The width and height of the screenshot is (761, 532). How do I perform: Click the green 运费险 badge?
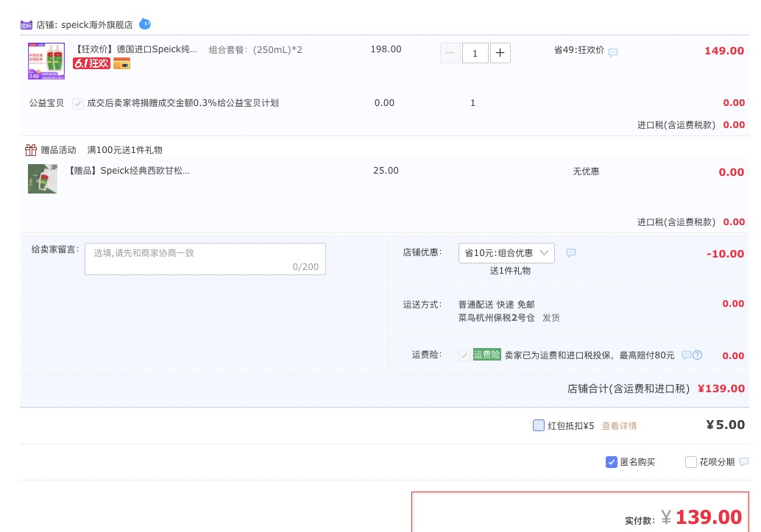486,355
